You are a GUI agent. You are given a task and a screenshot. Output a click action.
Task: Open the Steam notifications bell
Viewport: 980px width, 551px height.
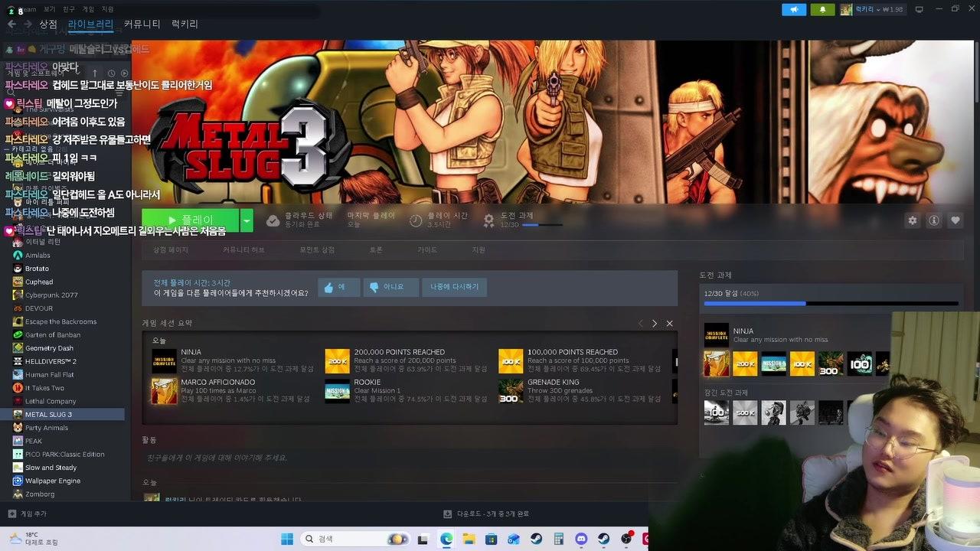823,9
